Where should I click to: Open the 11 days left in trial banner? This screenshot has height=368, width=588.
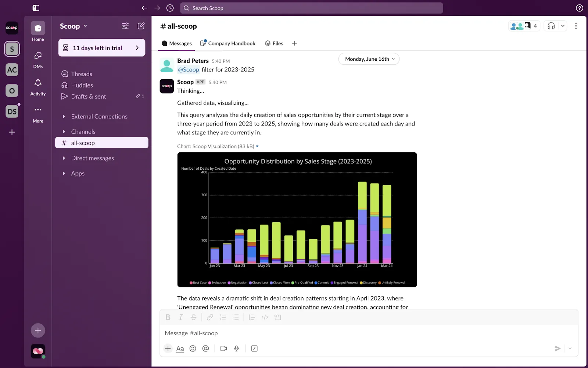click(102, 48)
